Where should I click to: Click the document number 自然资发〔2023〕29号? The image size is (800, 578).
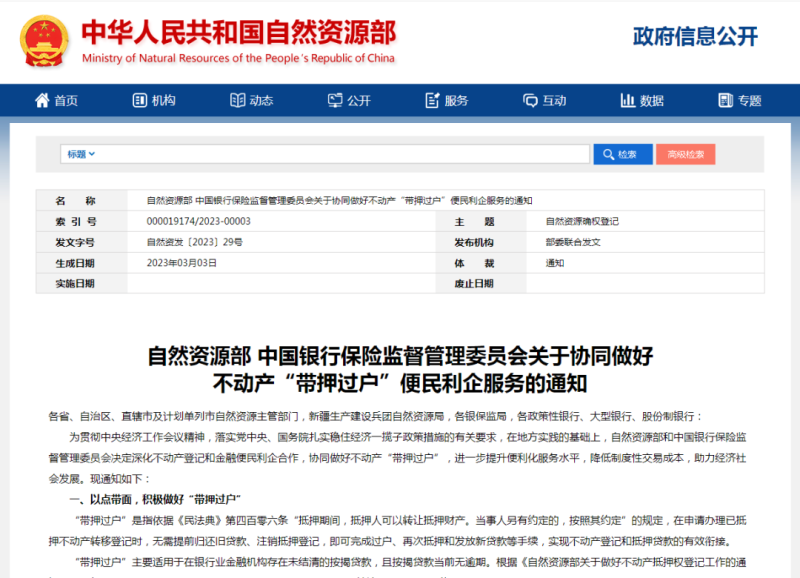(x=194, y=242)
